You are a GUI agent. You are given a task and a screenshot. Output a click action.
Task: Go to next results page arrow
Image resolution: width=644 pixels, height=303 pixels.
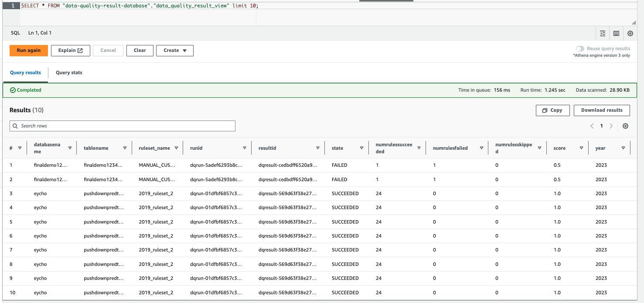coord(611,126)
